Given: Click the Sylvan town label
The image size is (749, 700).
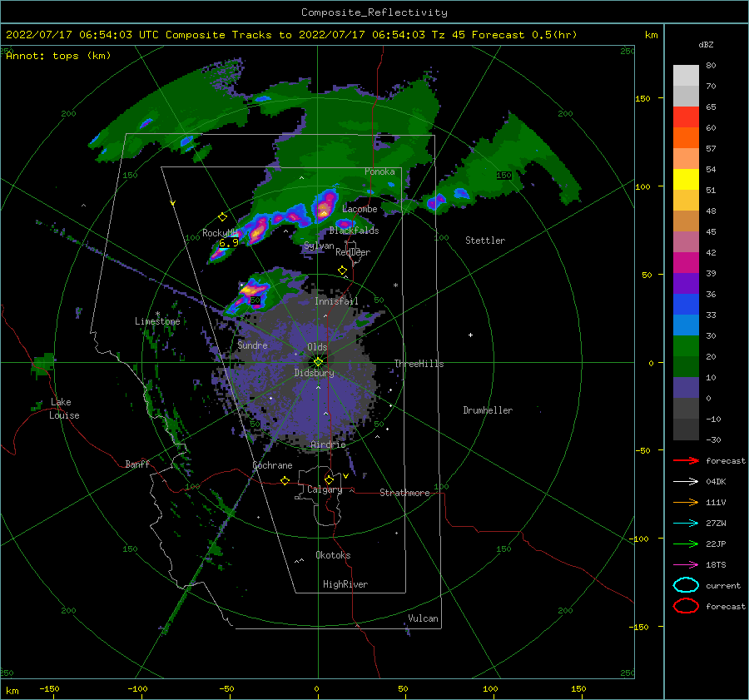Looking at the screenshot, I should (x=319, y=246).
